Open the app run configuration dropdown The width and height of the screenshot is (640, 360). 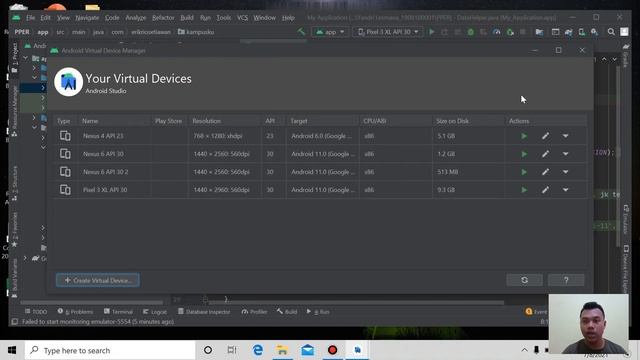tap(330, 32)
